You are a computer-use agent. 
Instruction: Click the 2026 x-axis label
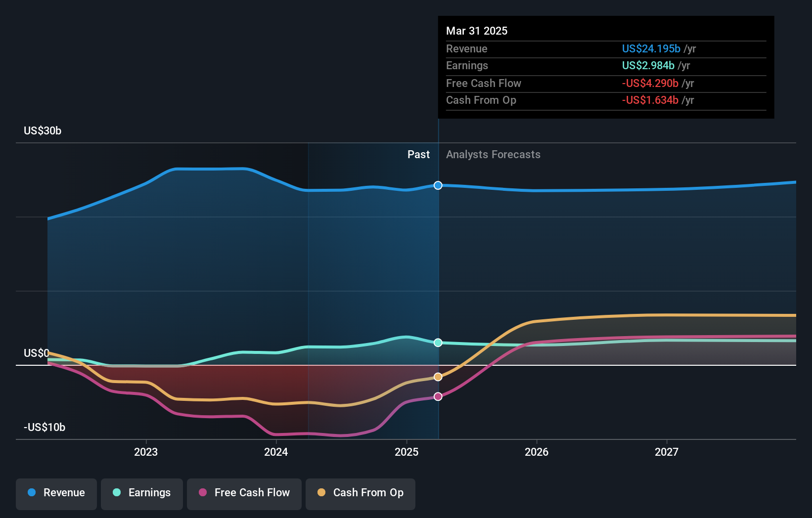pyautogui.click(x=537, y=452)
